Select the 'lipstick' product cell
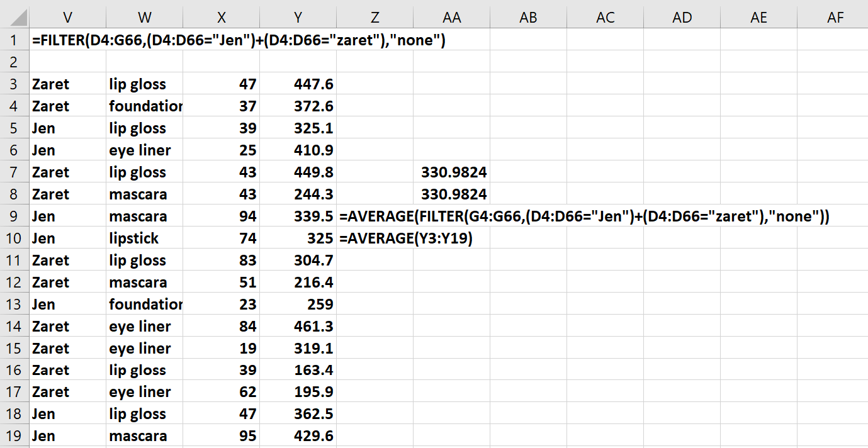Viewport: 868px width, 448px height. 144,238
